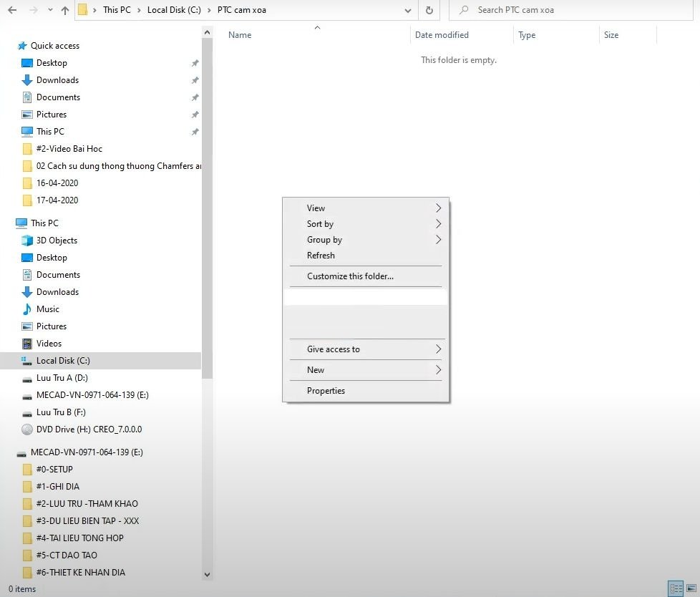Open the New submenu

366,369
